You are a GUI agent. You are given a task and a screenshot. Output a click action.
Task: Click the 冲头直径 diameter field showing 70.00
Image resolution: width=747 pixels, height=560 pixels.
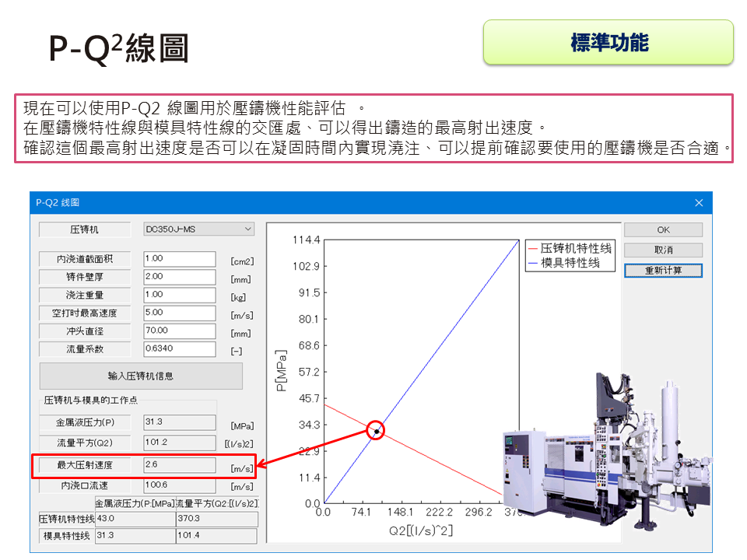click(179, 331)
